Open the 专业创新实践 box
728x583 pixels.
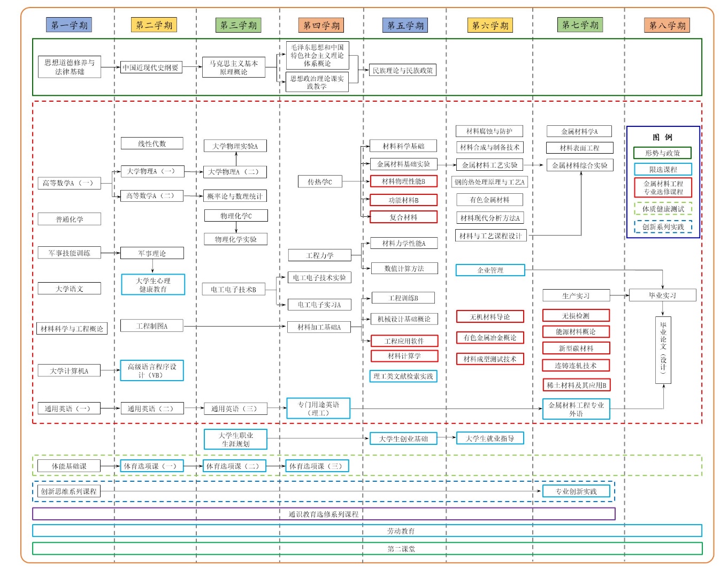[x=576, y=491]
